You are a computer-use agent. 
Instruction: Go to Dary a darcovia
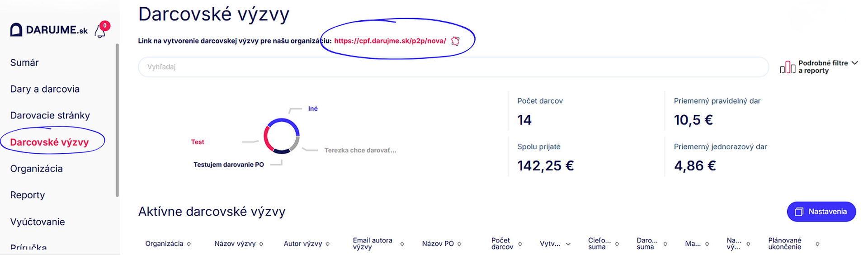pyautogui.click(x=45, y=89)
